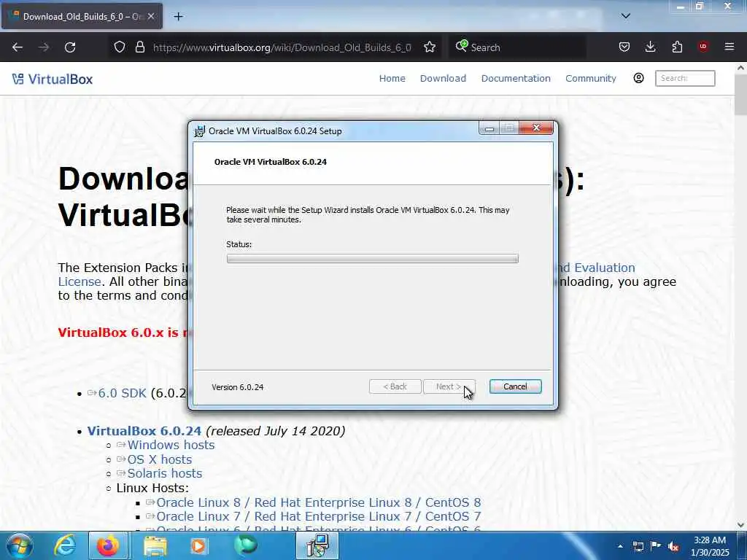Open the VirtualBox 6.0.24 link
The height and width of the screenshot is (560, 747).
(144, 431)
